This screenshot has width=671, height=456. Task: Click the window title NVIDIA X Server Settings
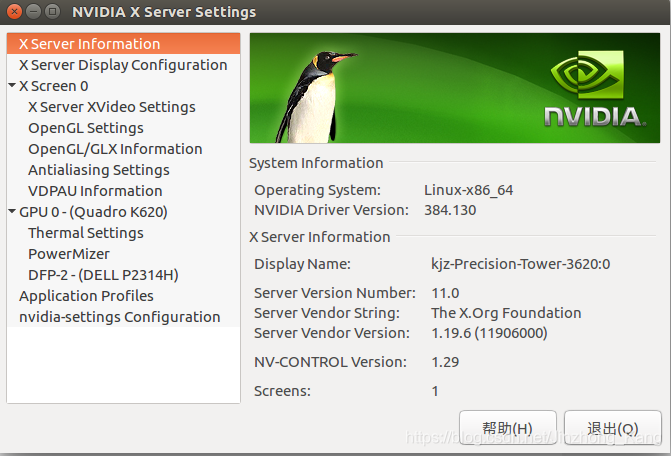click(x=164, y=12)
